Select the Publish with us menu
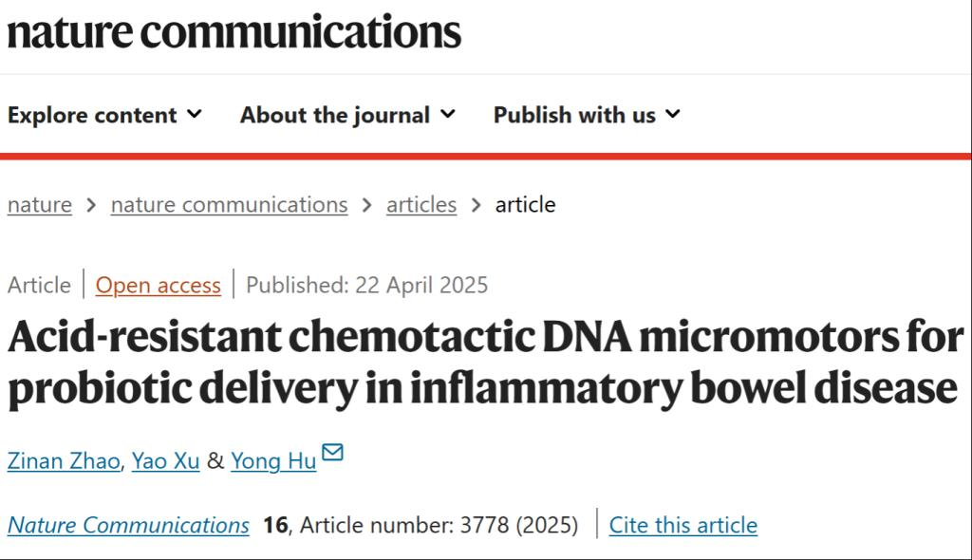The height and width of the screenshot is (560, 972). [x=574, y=116]
